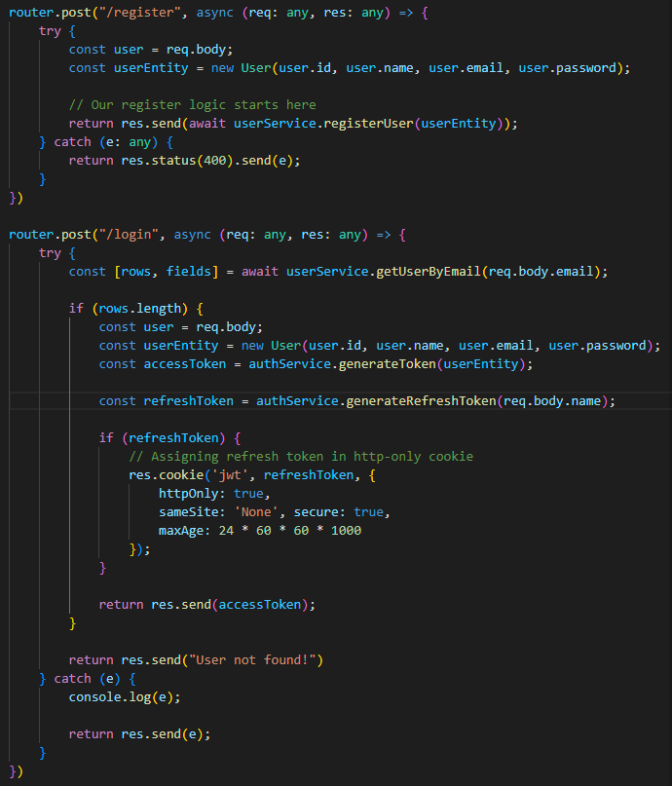Click the secure: true option
Screen dimensions: 672x786
338,512
